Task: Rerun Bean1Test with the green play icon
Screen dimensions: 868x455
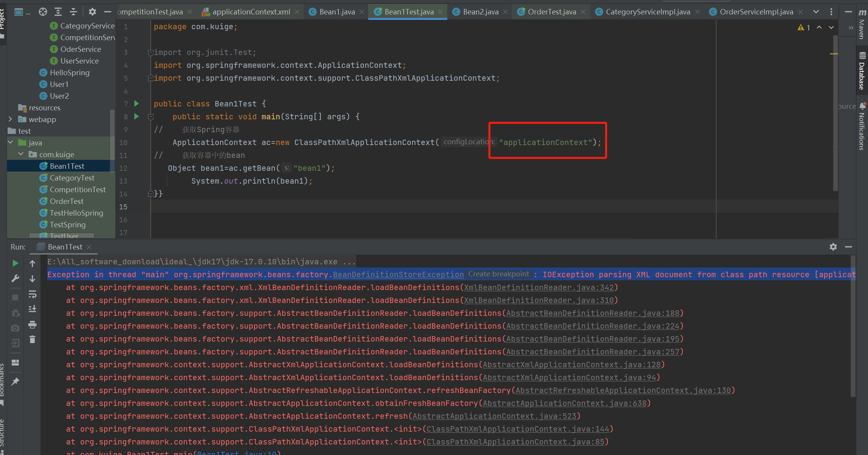Action: (15, 264)
